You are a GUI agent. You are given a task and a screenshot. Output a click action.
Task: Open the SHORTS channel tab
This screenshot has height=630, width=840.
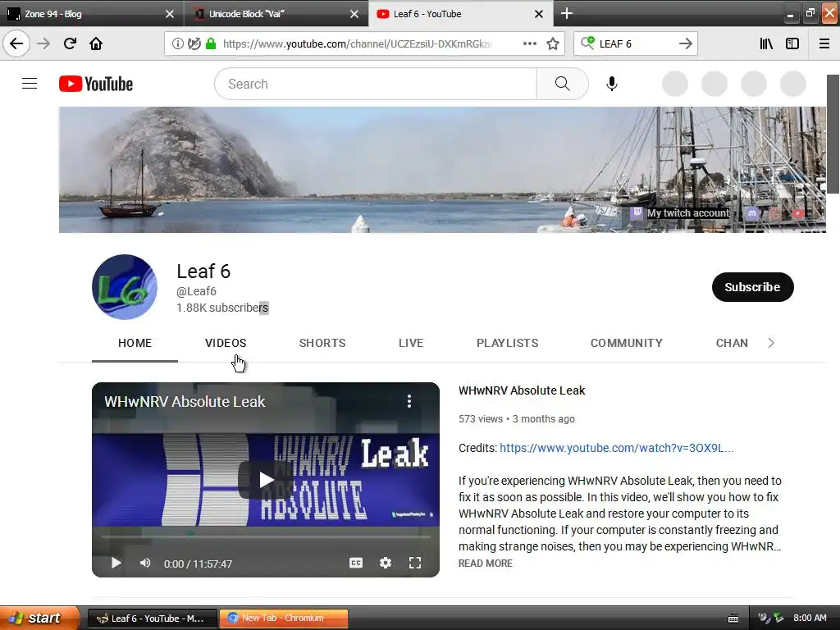322,343
